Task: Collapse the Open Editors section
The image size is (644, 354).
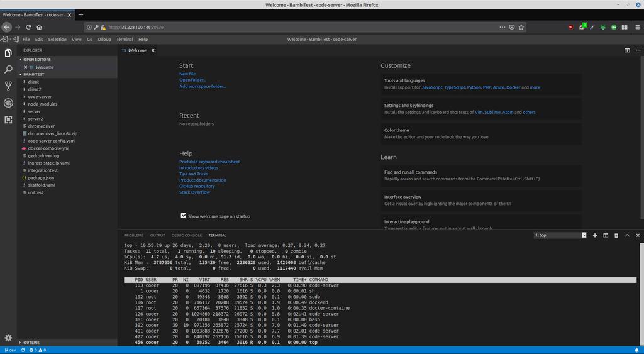Action: [x=68, y=60]
